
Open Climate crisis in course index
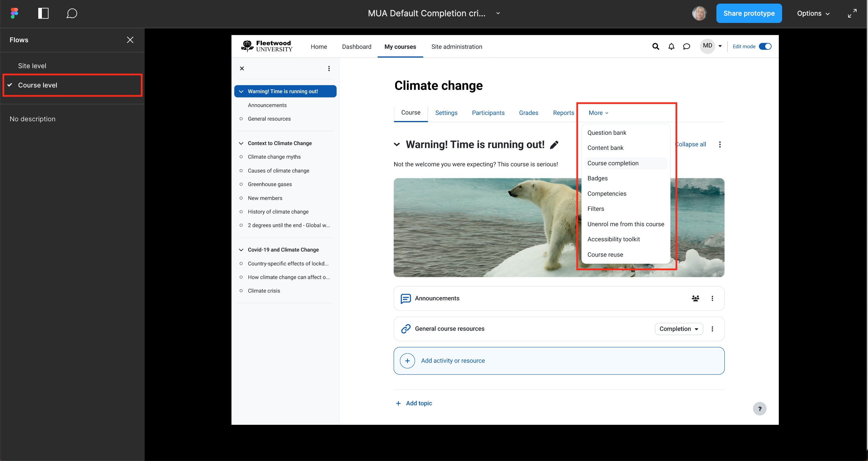[264, 291]
